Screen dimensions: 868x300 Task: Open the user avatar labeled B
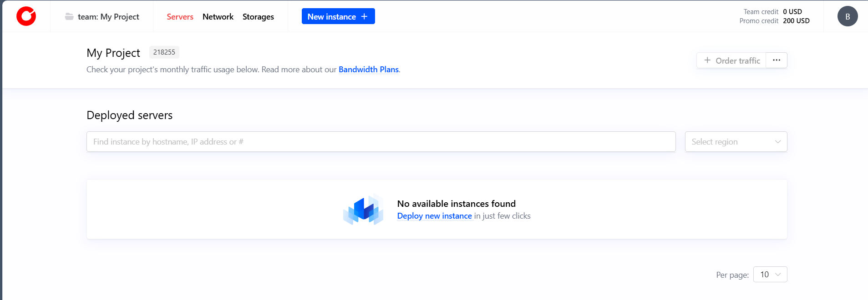pyautogui.click(x=847, y=16)
